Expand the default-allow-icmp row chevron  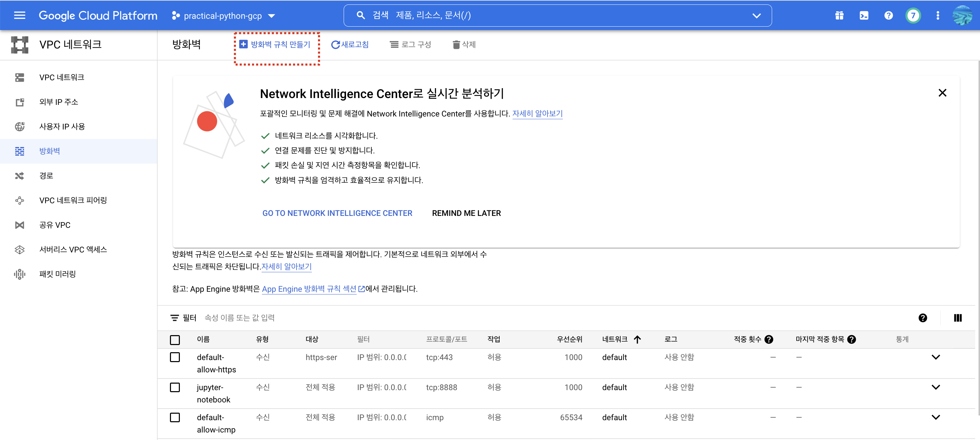(936, 417)
